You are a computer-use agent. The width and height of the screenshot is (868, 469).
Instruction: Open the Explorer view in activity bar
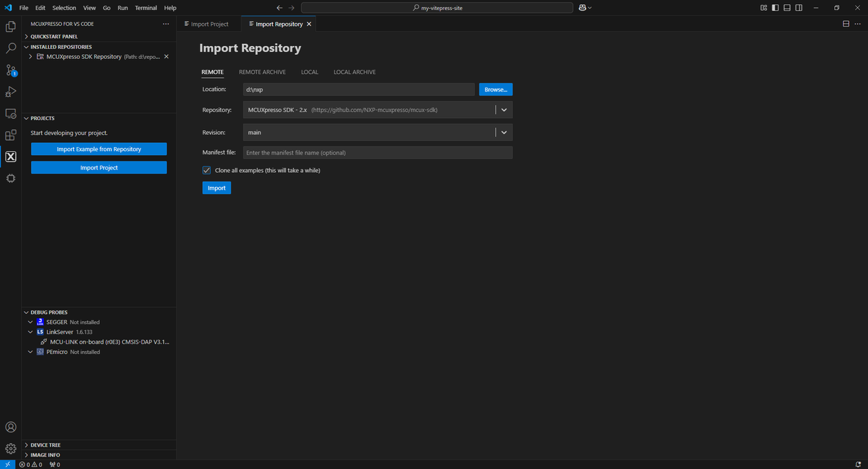11,27
